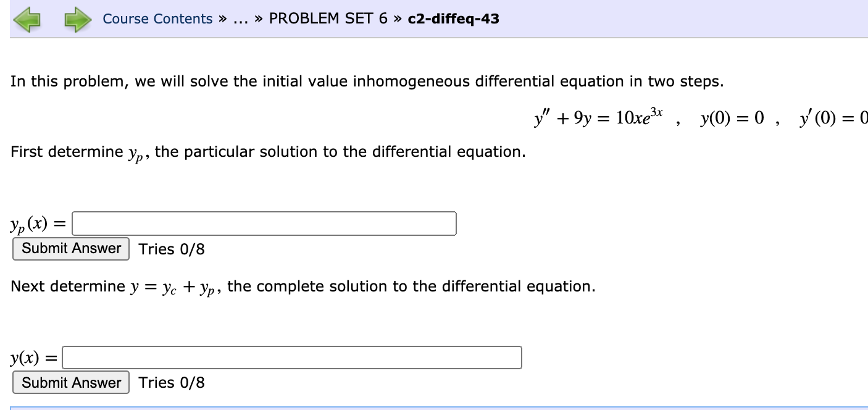Image resolution: width=868 pixels, height=410 pixels.
Task: Open Course Contents from the breadcrumb
Action: 156,19
